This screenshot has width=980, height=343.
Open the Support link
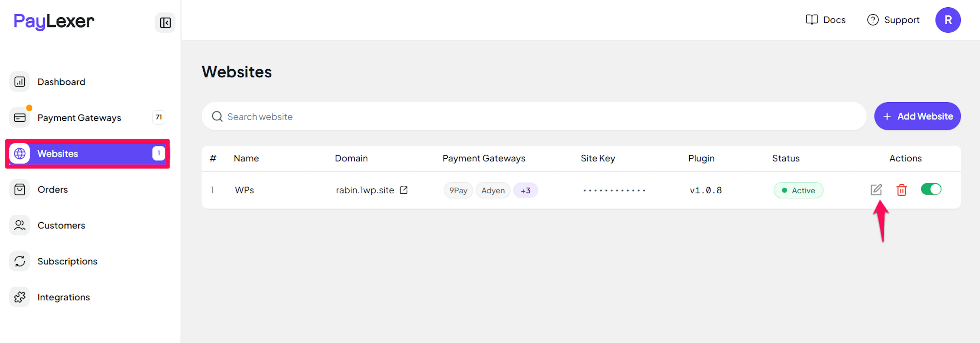(893, 20)
